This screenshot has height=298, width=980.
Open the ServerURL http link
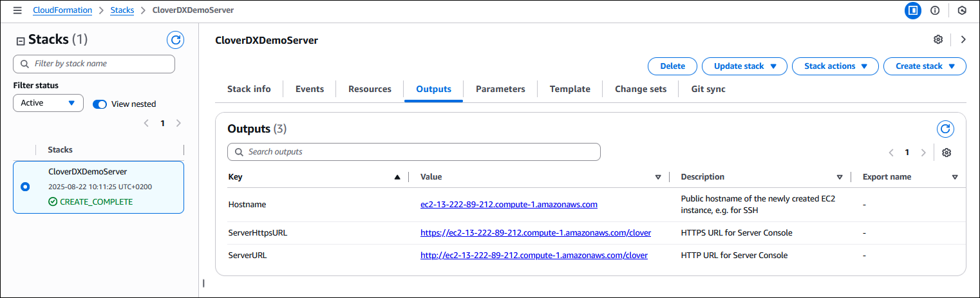coord(534,256)
